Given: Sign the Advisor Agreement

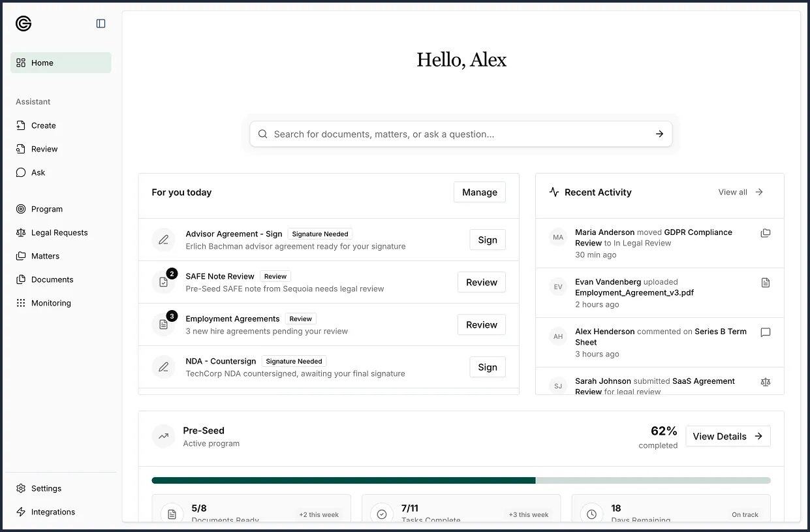Looking at the screenshot, I should click(487, 240).
